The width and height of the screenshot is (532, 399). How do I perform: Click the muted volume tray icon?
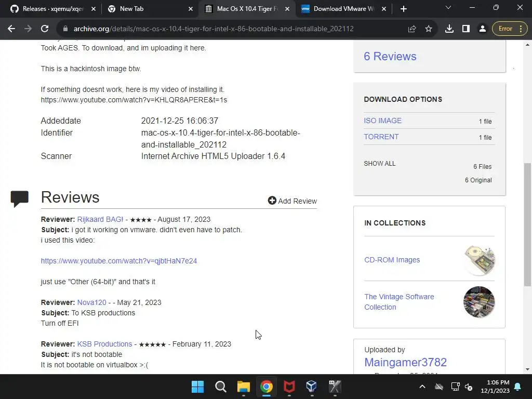(x=469, y=387)
